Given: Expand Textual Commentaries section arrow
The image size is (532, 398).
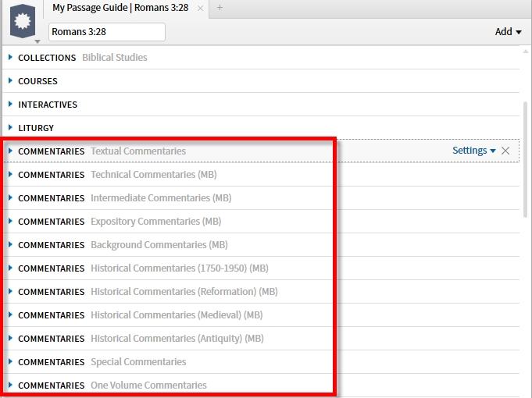Looking at the screenshot, I should [10, 151].
